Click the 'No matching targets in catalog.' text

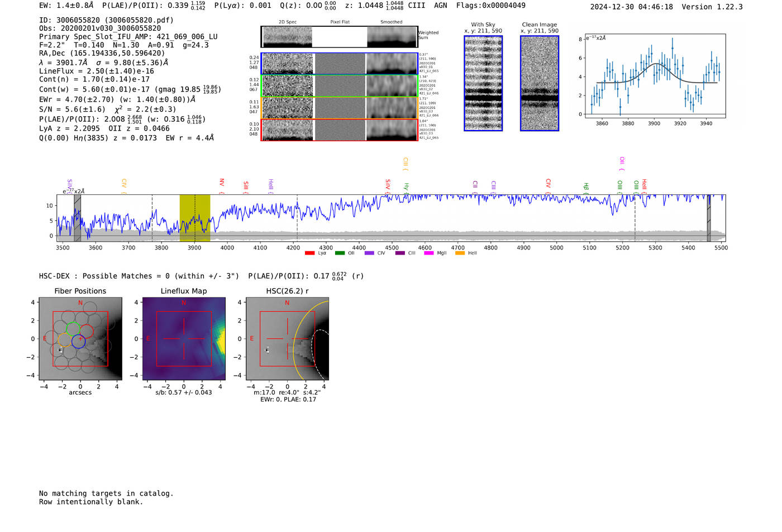[106, 493]
